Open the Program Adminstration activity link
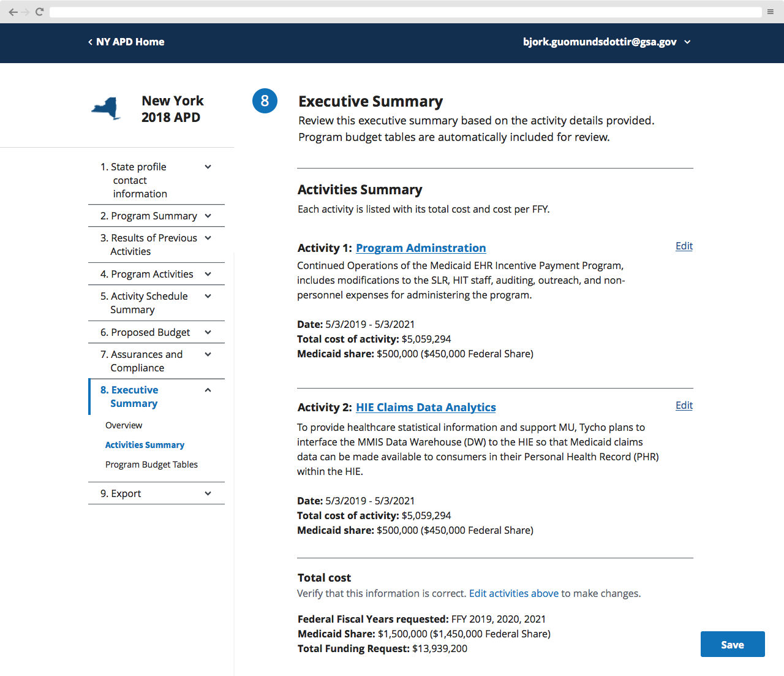The width and height of the screenshot is (784, 676). click(x=421, y=248)
